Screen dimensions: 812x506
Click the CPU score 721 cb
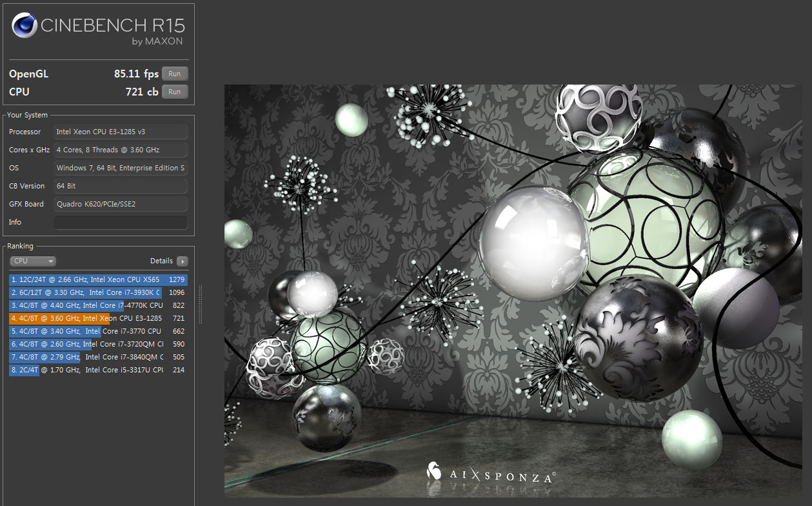[142, 92]
